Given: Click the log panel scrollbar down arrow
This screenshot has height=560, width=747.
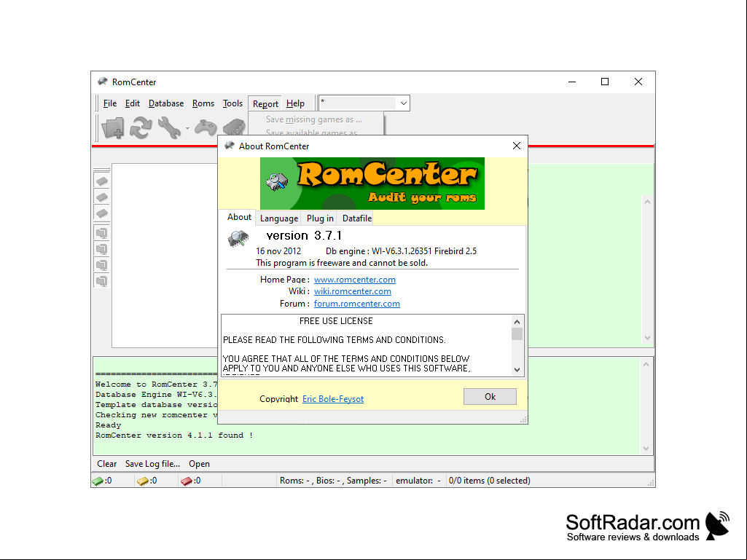Looking at the screenshot, I should click(x=646, y=448).
